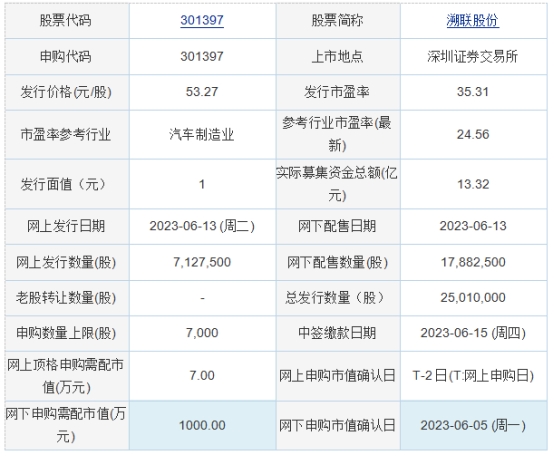Click the 发行价格(元/股) label
The image size is (554, 456).
point(66,92)
